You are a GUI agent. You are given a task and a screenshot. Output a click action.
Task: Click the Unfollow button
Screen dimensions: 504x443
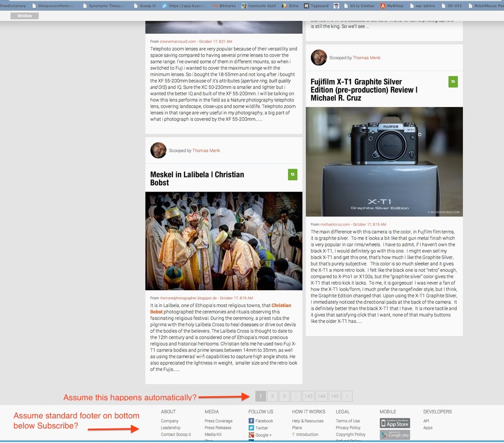[24, 16]
